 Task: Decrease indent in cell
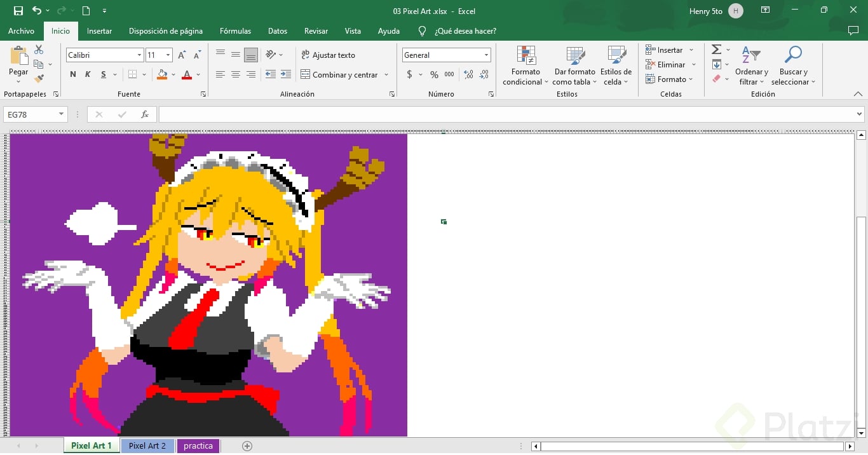click(x=271, y=74)
